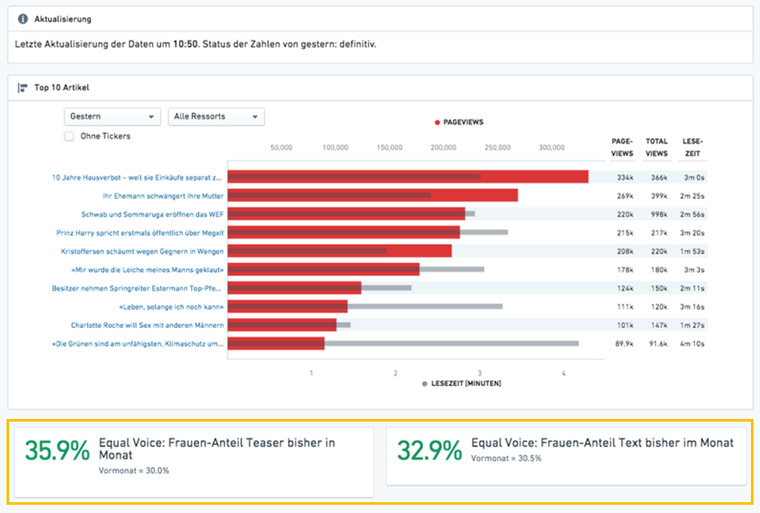Click the 399k total views value
Screen dimensions: 760x513
point(659,196)
